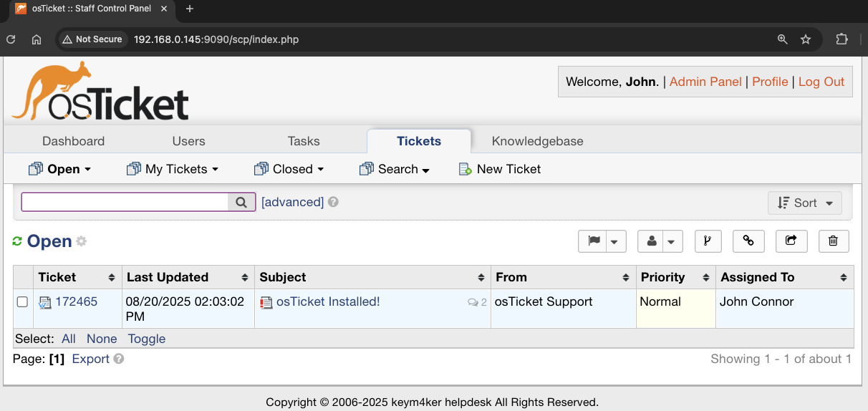
Task: Click the trash delete tickets icon
Action: (833, 241)
